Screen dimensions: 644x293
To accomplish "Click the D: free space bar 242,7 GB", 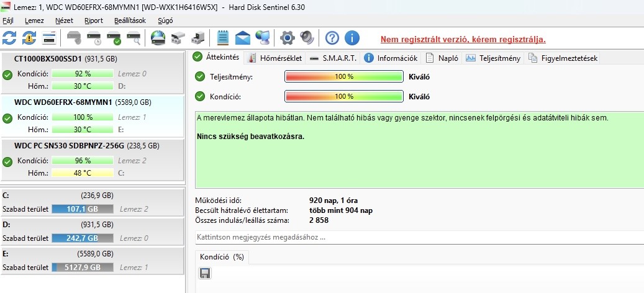I will pos(83,238).
